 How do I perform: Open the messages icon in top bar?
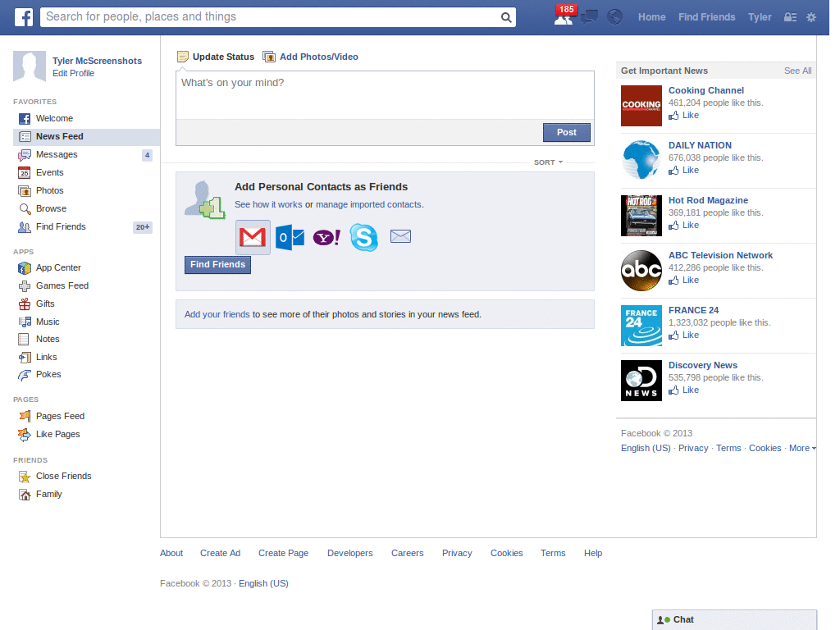(589, 17)
